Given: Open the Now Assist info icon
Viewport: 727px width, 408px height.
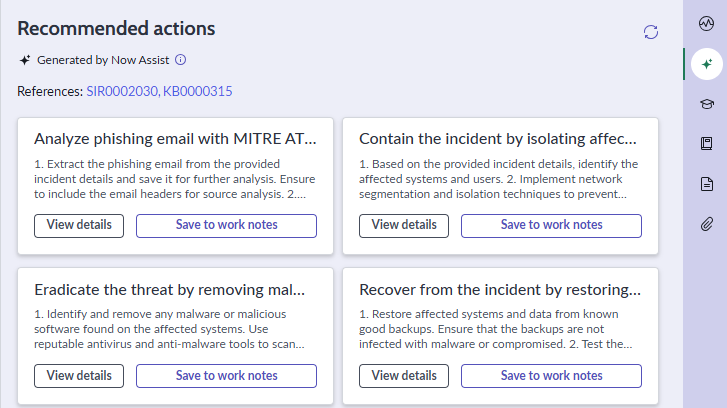Looking at the screenshot, I should point(180,60).
